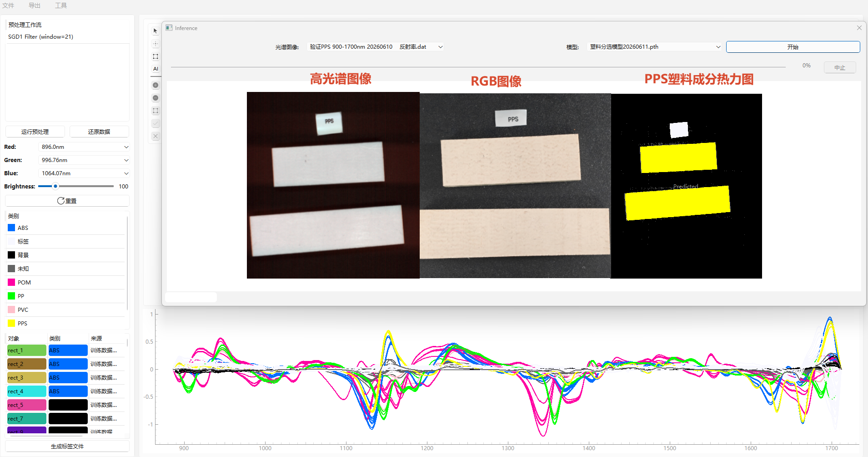868x457 pixels.
Task: Click the 还原数据 button
Action: click(x=99, y=132)
